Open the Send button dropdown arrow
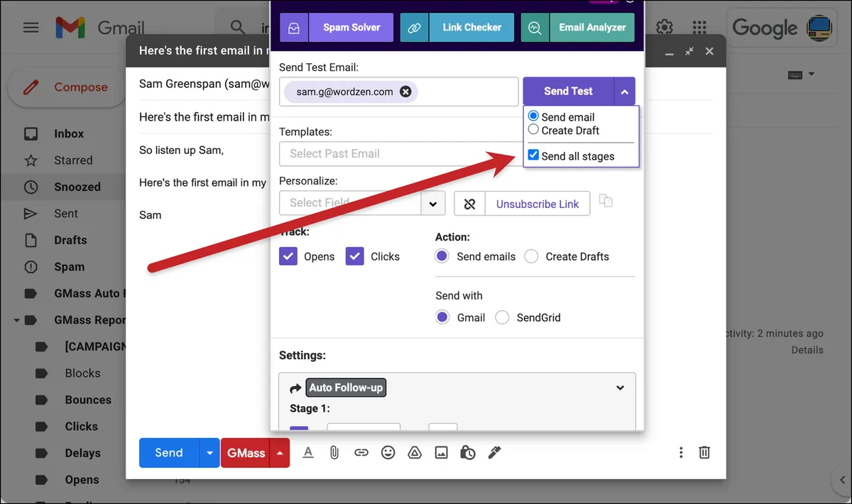This screenshot has width=852, height=504. 209,453
